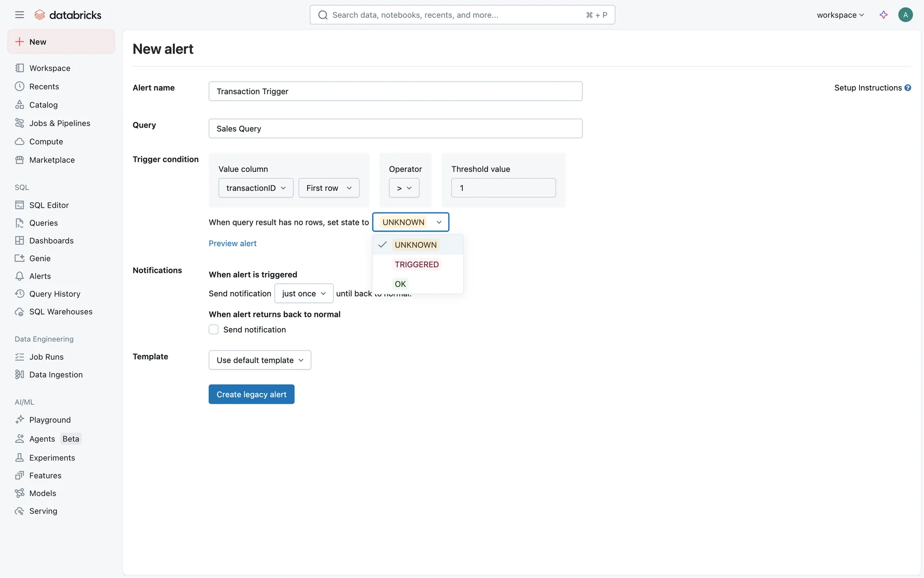Viewport: 924px width, 578px height.
Task: Open the operator dropdown
Action: (x=404, y=188)
